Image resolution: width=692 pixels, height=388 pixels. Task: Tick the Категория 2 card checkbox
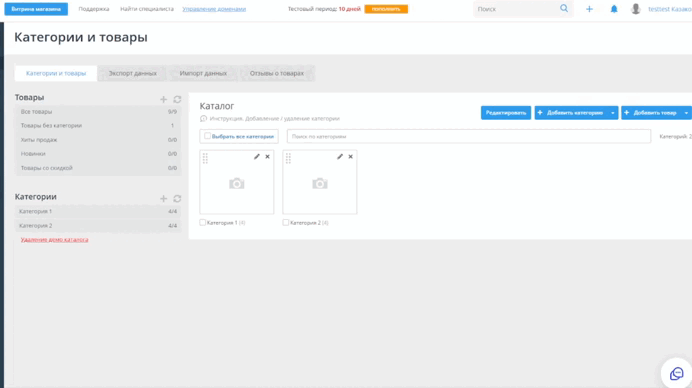(x=286, y=222)
